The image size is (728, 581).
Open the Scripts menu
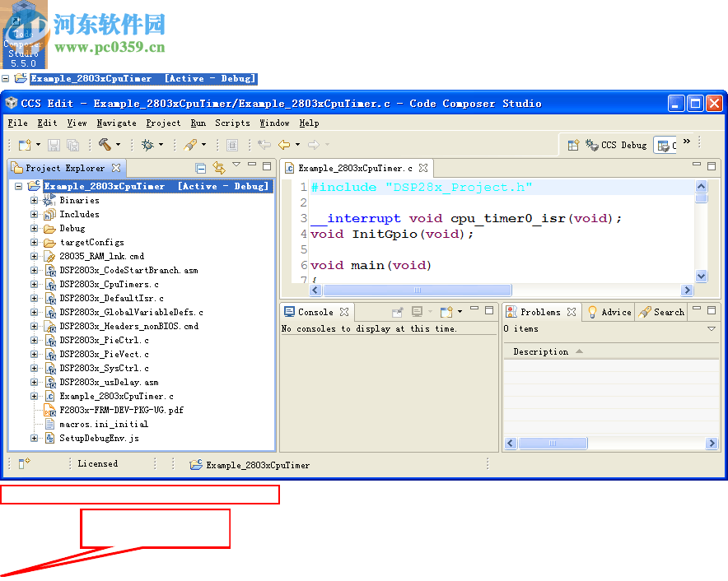(x=232, y=123)
